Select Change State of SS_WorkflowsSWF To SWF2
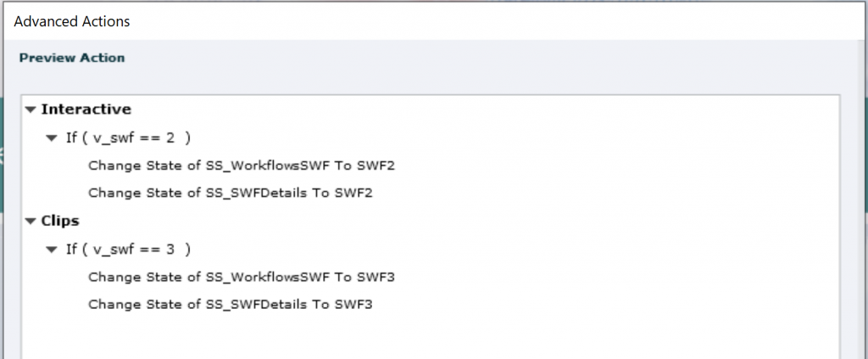The width and height of the screenshot is (868, 359). pos(241,165)
